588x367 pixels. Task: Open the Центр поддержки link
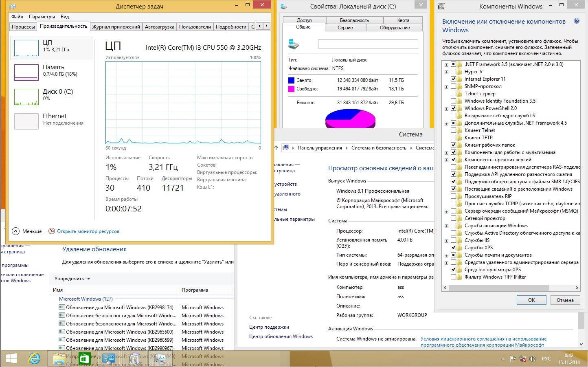point(269,327)
